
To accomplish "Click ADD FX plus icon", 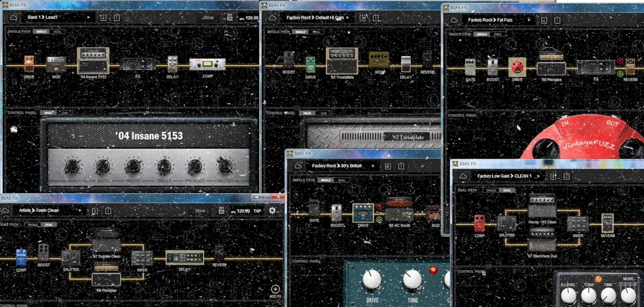I will tap(275, 289).
